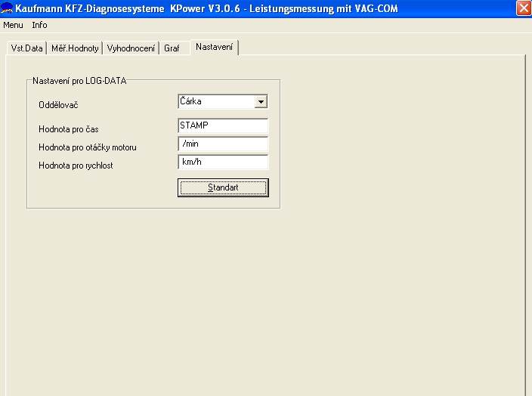The image size is (532, 396).
Task: Select the Vyhodnocení tab
Action: tap(131, 48)
